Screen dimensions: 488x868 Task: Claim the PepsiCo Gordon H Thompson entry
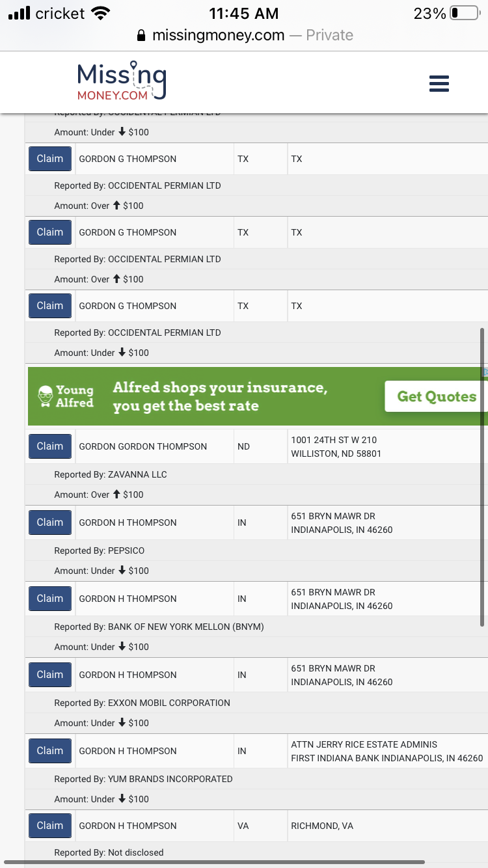pos(50,522)
